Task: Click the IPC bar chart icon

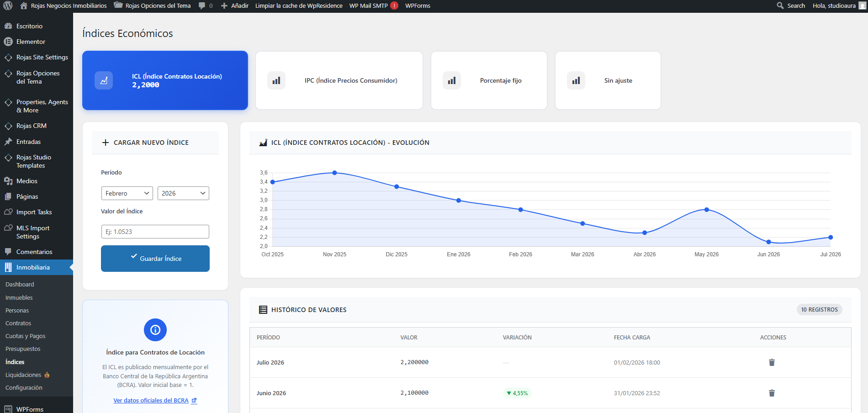Action: (276, 80)
